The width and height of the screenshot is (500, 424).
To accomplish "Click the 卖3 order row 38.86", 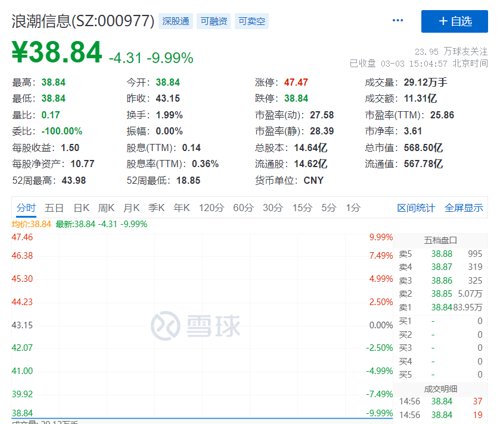I will point(440,281).
